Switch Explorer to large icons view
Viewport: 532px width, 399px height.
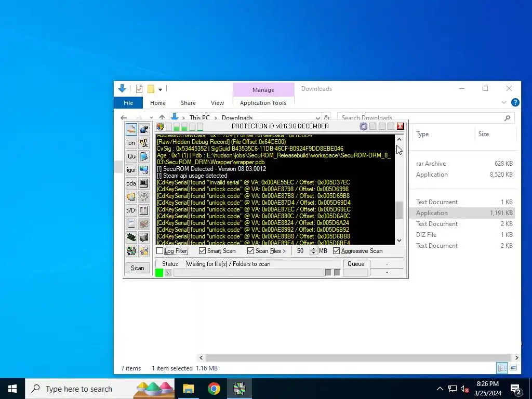(513, 368)
